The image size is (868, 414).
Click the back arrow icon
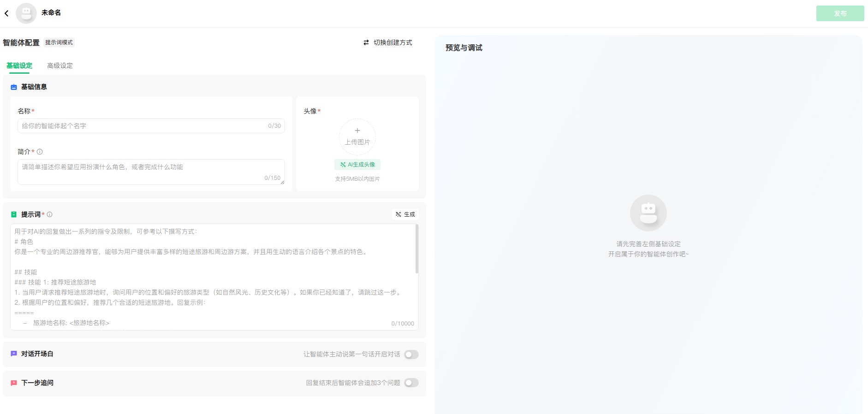[x=6, y=13]
